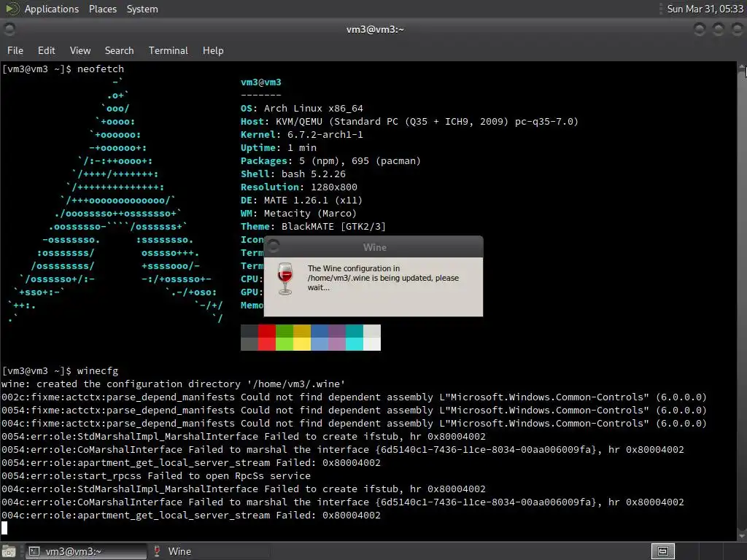Click the 'neofetch' command line
This screenshot has height=560, width=747.
(x=63, y=69)
